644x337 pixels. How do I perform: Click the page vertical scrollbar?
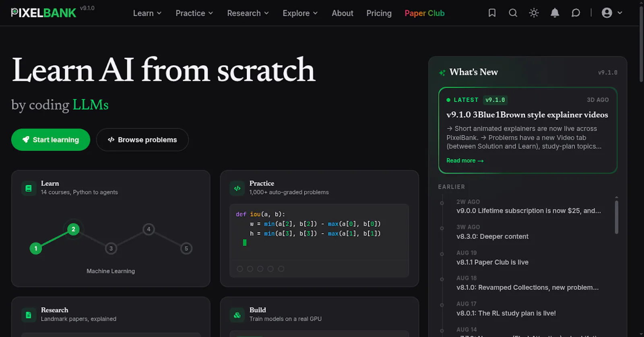pos(641,44)
